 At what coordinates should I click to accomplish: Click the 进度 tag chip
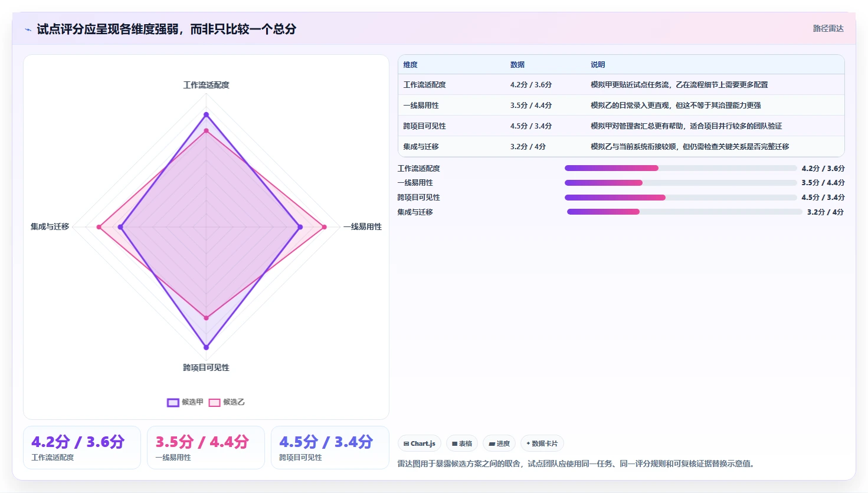point(499,443)
